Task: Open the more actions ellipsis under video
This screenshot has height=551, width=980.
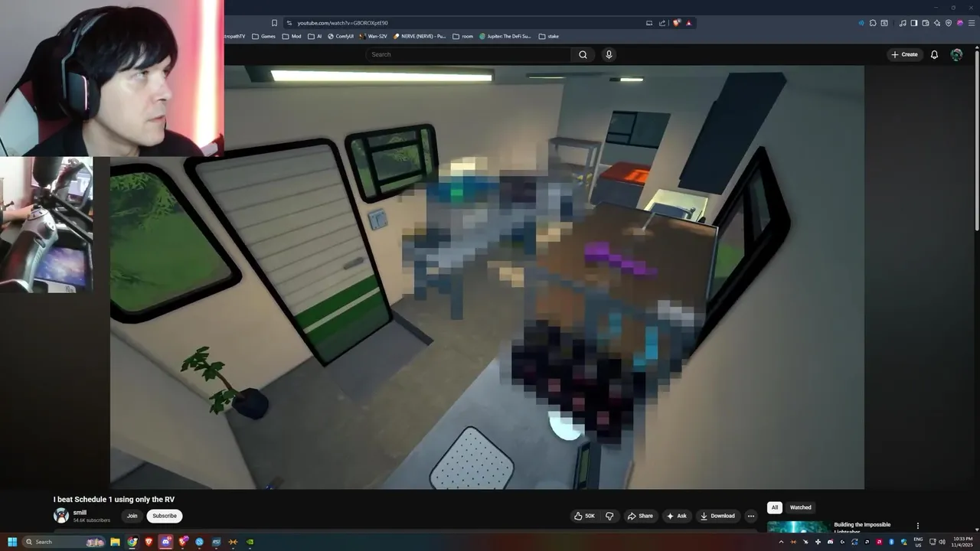Action: coord(751,516)
